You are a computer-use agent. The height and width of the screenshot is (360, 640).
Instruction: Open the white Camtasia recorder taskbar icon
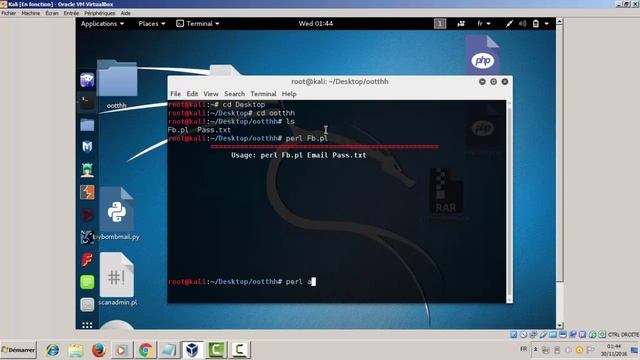240,350
